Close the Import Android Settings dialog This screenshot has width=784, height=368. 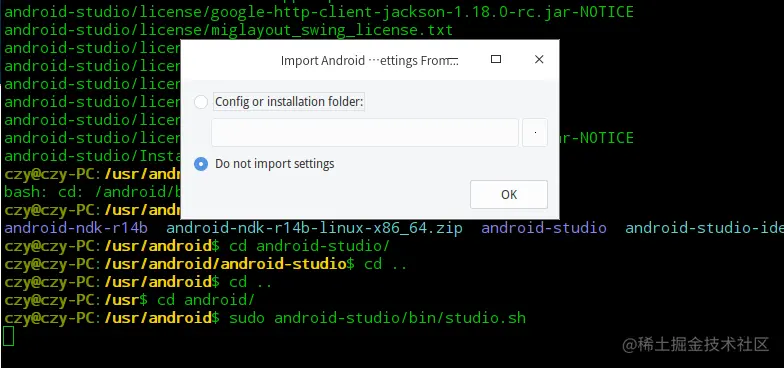point(539,60)
